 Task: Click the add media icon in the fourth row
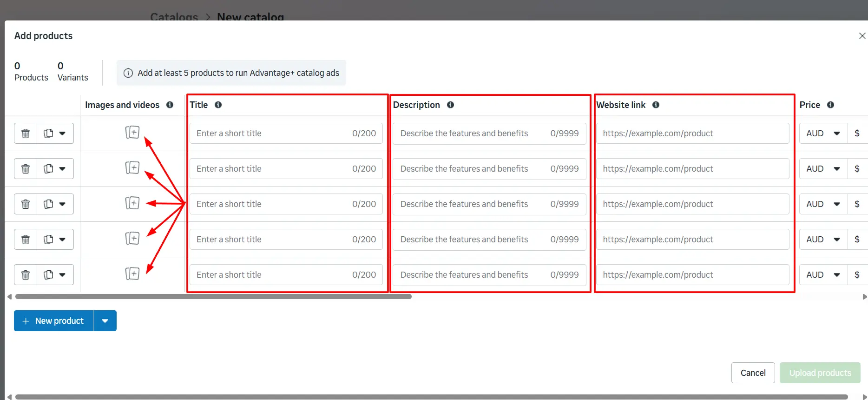(132, 239)
